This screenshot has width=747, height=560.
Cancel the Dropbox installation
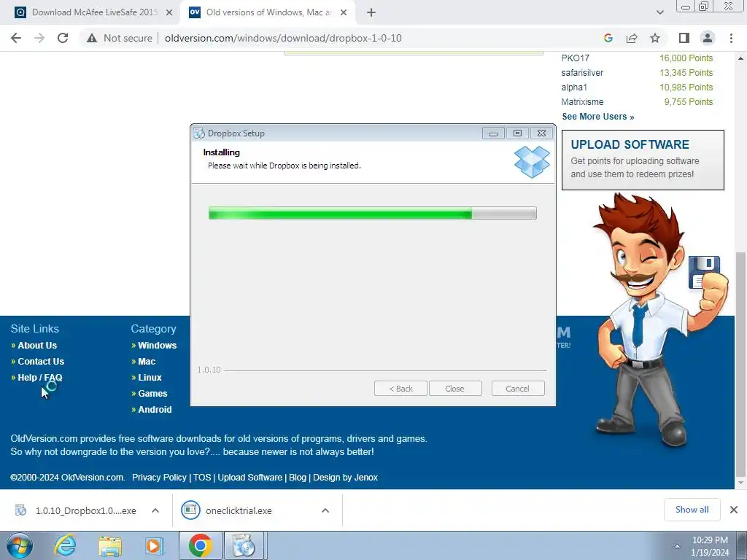(x=518, y=389)
